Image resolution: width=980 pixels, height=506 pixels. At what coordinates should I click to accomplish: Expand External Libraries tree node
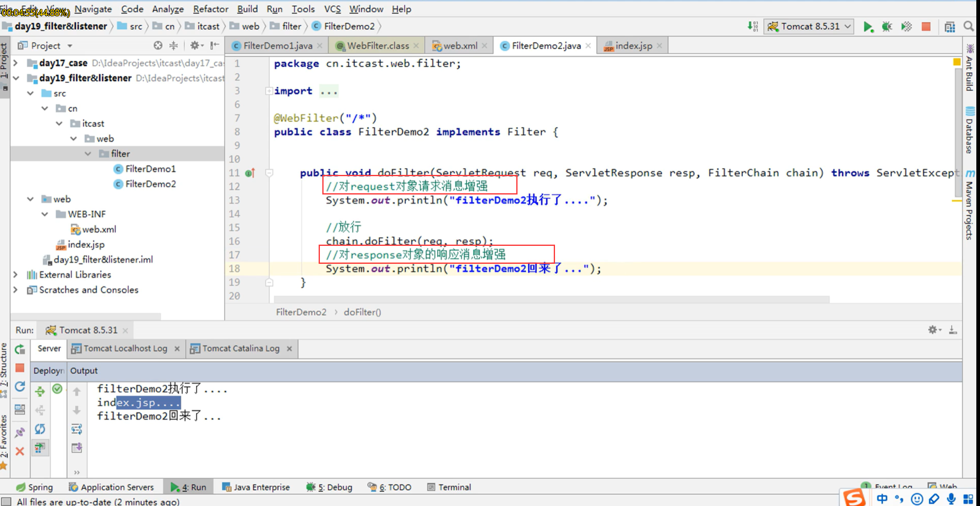(x=15, y=275)
